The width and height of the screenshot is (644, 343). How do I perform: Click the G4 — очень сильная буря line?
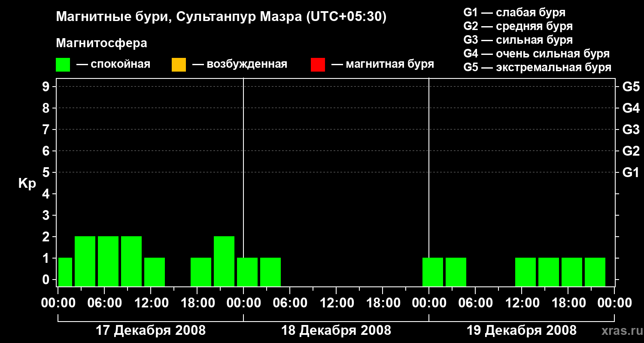pyautogui.click(x=537, y=54)
